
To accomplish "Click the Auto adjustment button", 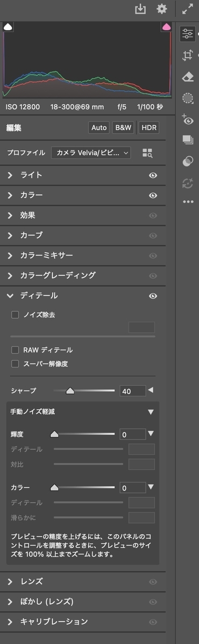I will tap(99, 128).
